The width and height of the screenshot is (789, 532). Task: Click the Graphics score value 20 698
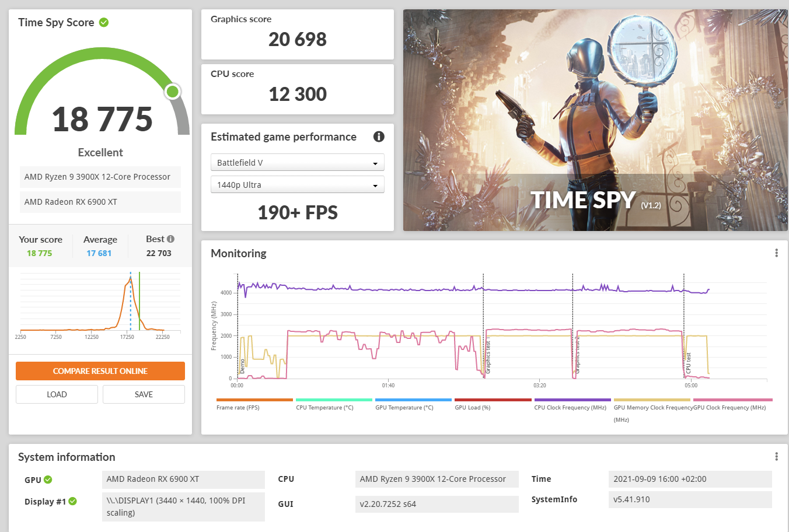point(298,39)
